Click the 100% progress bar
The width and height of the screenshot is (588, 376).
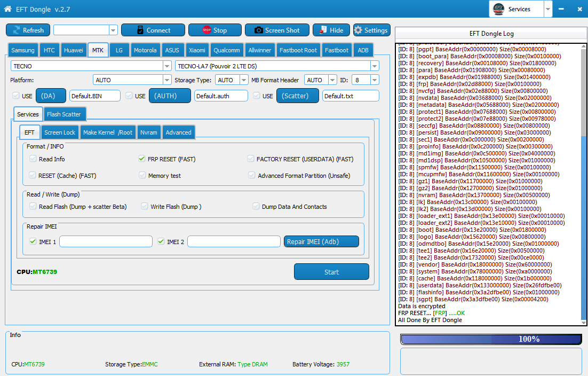tap(491, 339)
